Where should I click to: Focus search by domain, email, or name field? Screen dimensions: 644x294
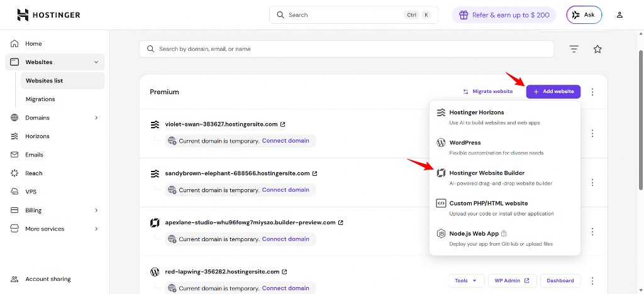tap(347, 49)
